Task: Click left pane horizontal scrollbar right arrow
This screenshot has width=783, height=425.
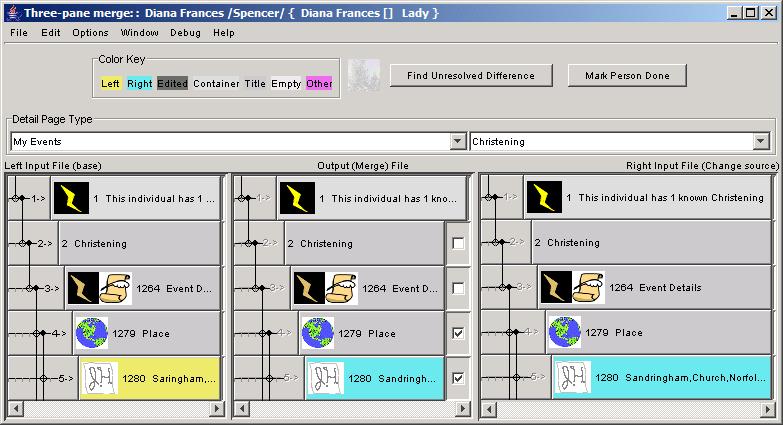Action: [221, 409]
